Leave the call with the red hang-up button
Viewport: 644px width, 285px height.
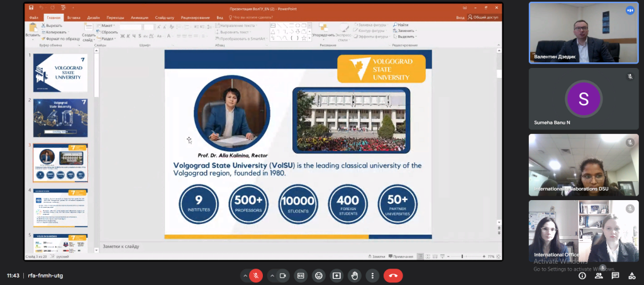(x=393, y=276)
